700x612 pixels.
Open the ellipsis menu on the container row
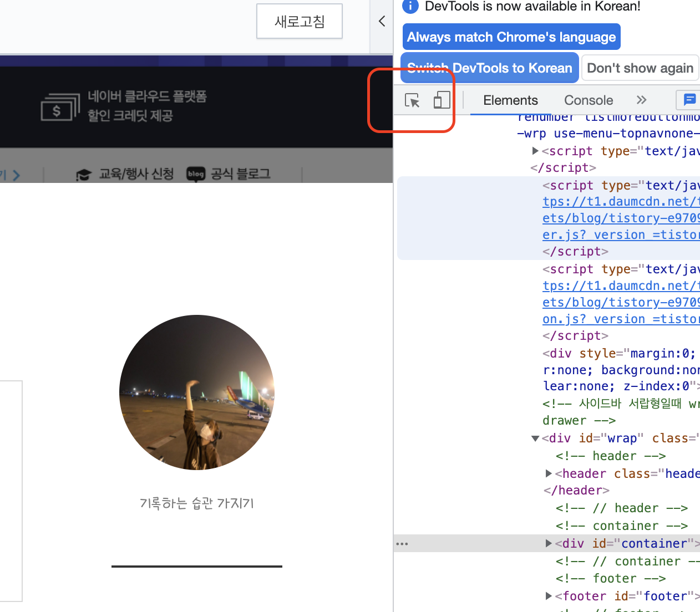402,544
